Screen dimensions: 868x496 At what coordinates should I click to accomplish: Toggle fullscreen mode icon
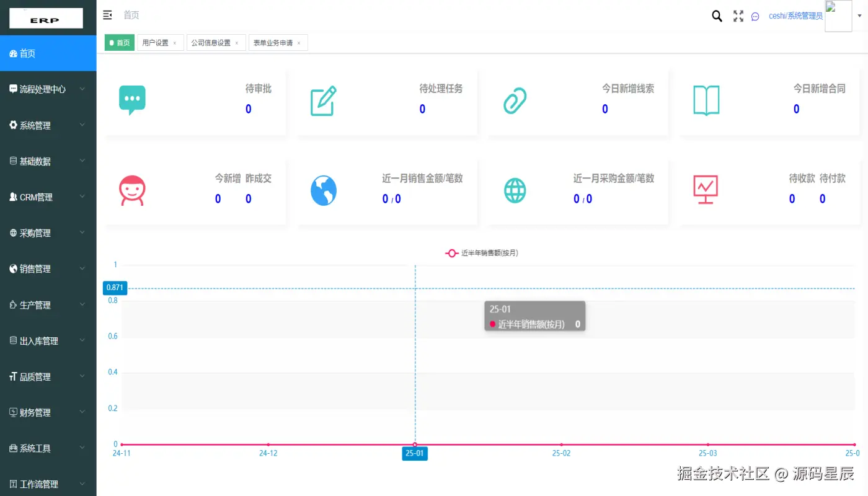pos(738,16)
